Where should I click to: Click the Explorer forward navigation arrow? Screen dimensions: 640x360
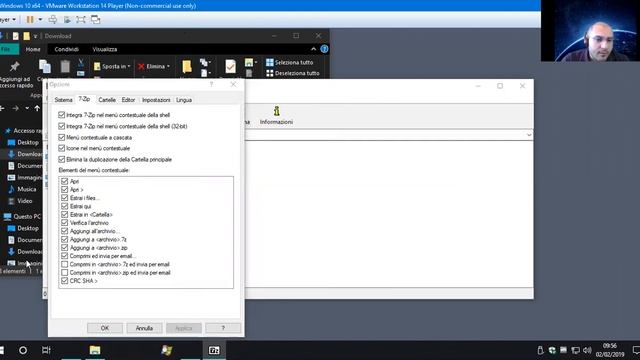(16, 108)
